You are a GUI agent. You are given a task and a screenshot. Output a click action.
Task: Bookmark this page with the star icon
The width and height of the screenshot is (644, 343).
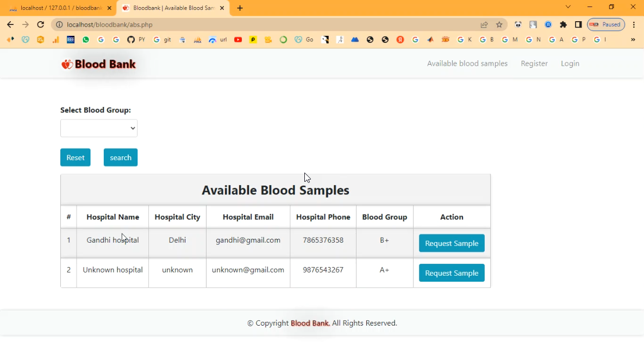click(x=499, y=24)
